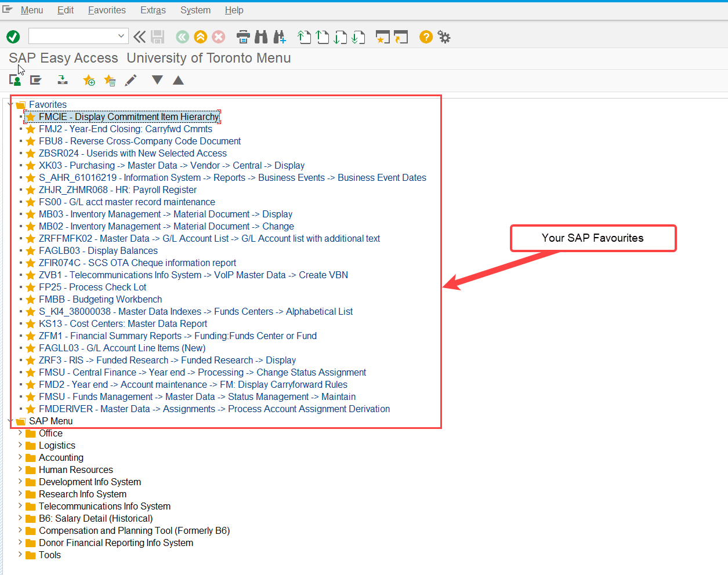Click the Add to Favorites star icon
The width and height of the screenshot is (728, 575).
click(x=89, y=80)
